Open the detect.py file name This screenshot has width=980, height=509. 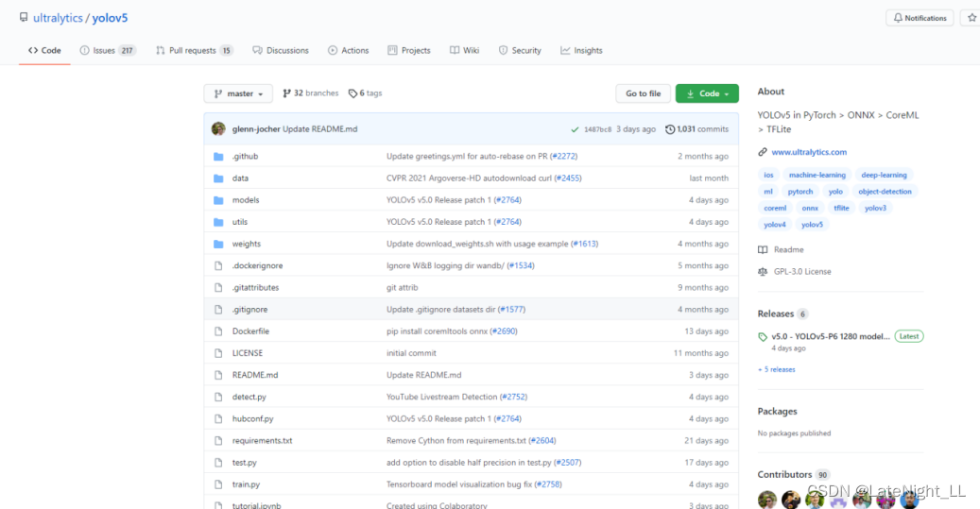point(249,398)
